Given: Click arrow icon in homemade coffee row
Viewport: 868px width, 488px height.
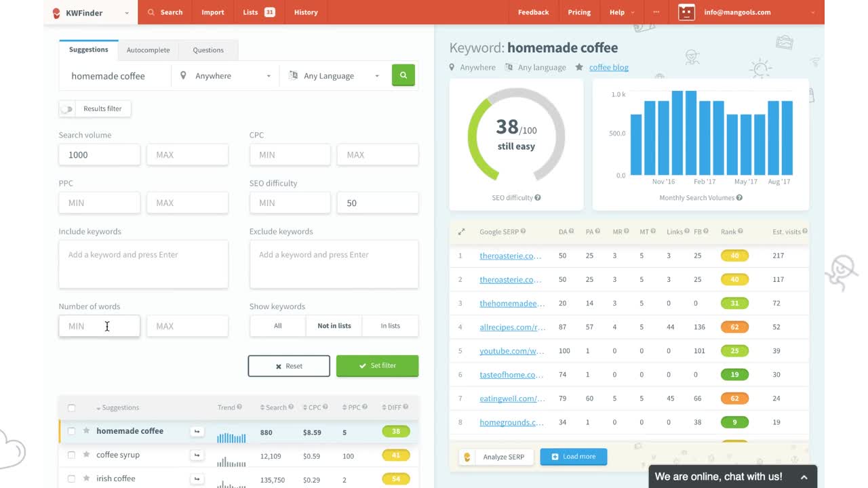Looking at the screenshot, I should pyautogui.click(x=197, y=431).
